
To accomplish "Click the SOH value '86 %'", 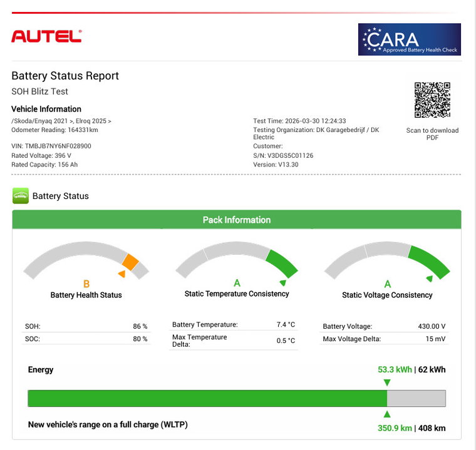I will (140, 326).
